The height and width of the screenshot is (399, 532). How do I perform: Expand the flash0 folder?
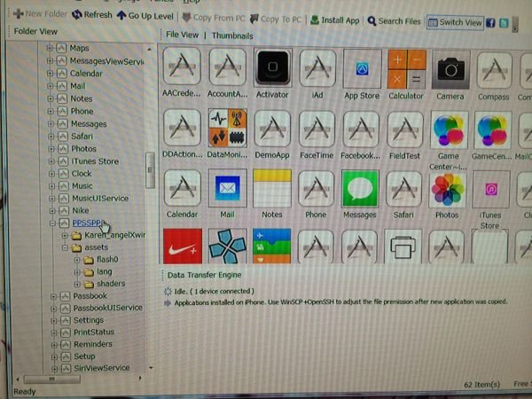tap(78, 261)
